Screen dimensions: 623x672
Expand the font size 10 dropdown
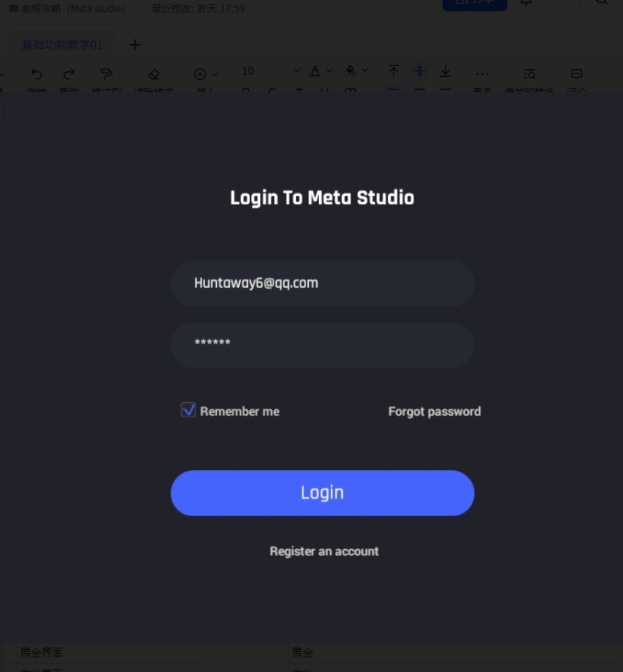click(x=296, y=72)
